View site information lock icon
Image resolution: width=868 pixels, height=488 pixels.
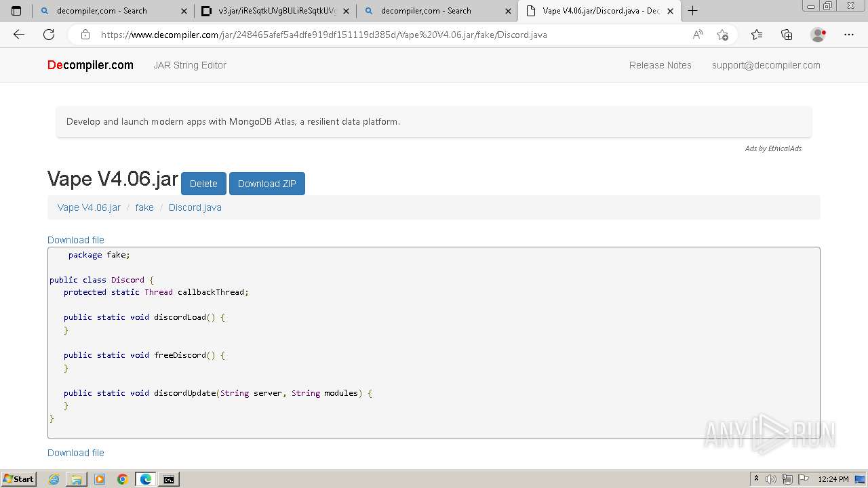(85, 35)
